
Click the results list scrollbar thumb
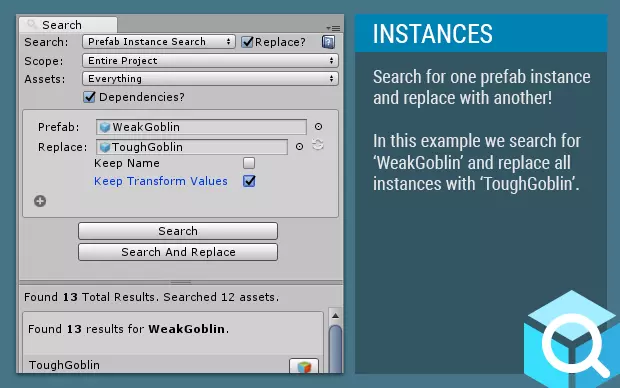[x=335, y=349]
